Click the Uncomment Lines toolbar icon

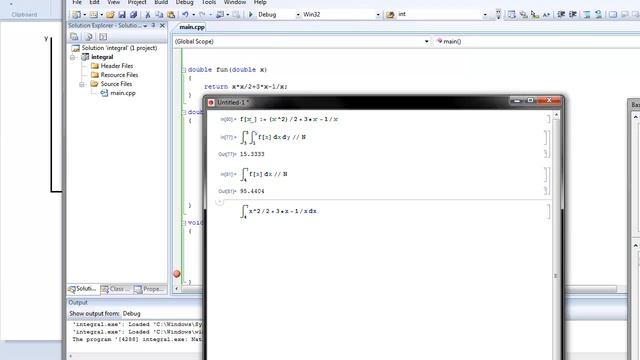point(598,15)
